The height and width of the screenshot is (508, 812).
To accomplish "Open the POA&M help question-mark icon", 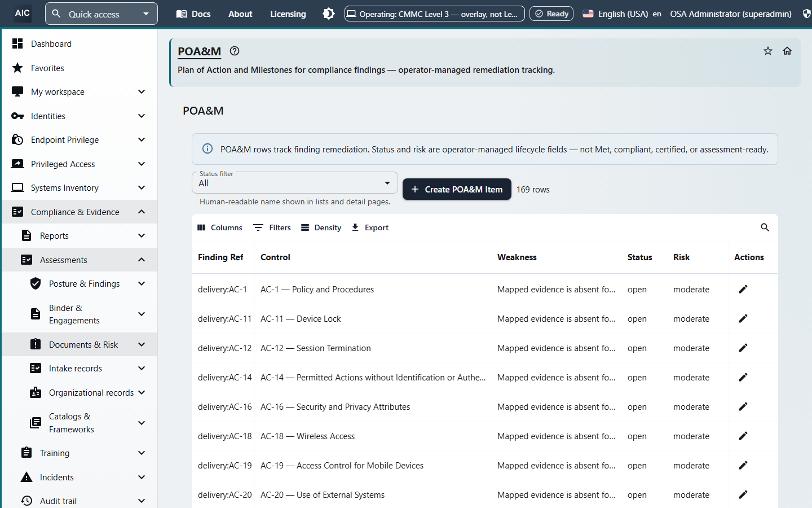I will pos(235,51).
